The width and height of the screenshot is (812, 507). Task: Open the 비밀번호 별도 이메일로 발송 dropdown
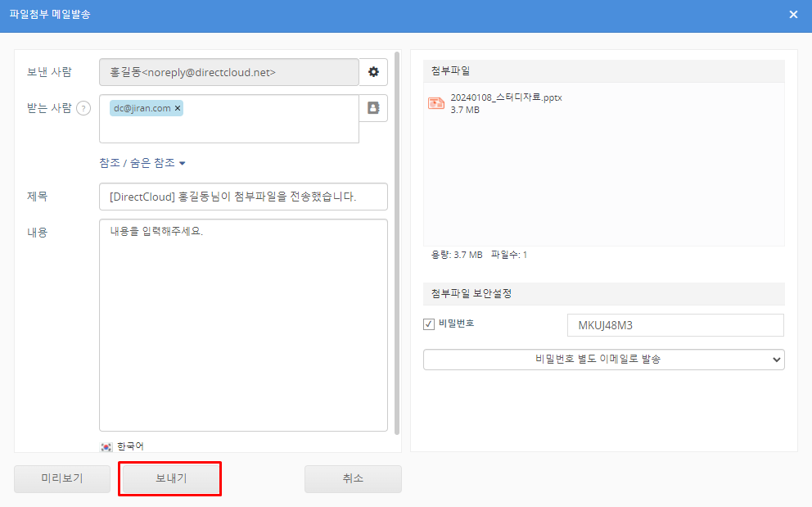603,360
